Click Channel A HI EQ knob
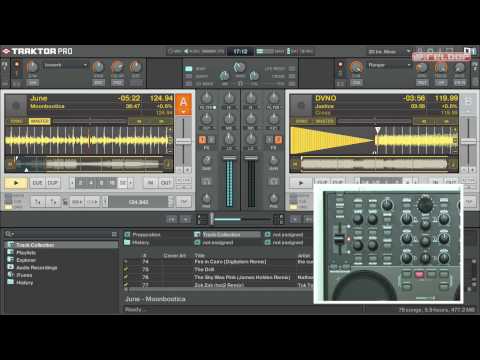The height and width of the screenshot is (360, 480). coord(229,98)
